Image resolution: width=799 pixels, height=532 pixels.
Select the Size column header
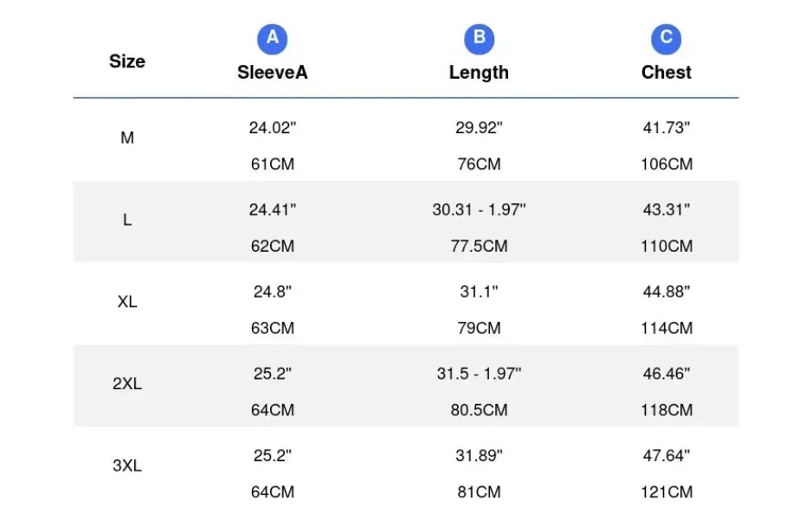click(127, 61)
